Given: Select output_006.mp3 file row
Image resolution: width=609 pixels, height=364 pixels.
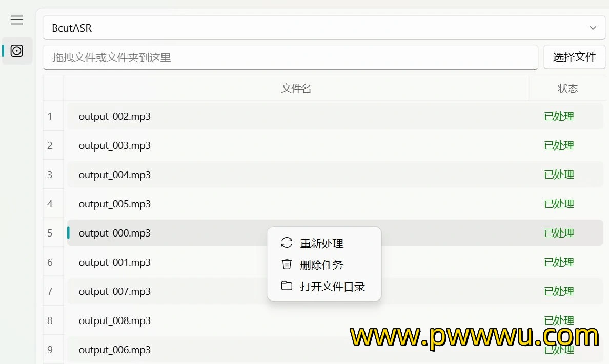Looking at the screenshot, I should tap(335, 350).
